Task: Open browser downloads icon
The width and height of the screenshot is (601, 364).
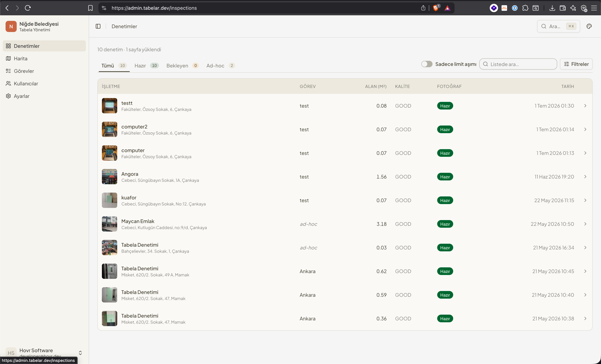Action: tap(552, 8)
